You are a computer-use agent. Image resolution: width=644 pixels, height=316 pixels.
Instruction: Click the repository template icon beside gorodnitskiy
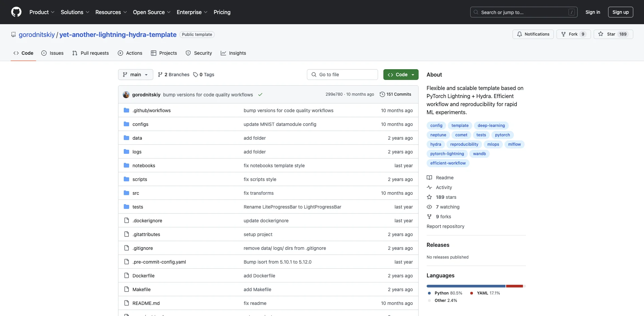13,35
